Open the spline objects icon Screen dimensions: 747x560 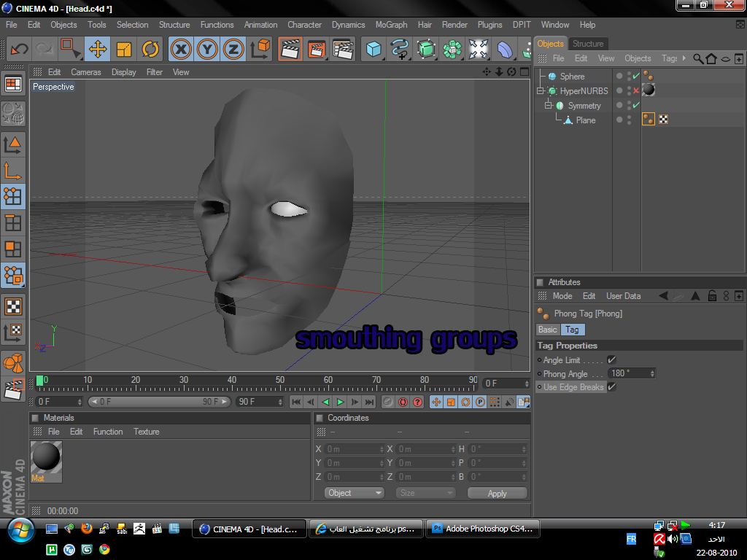400,49
